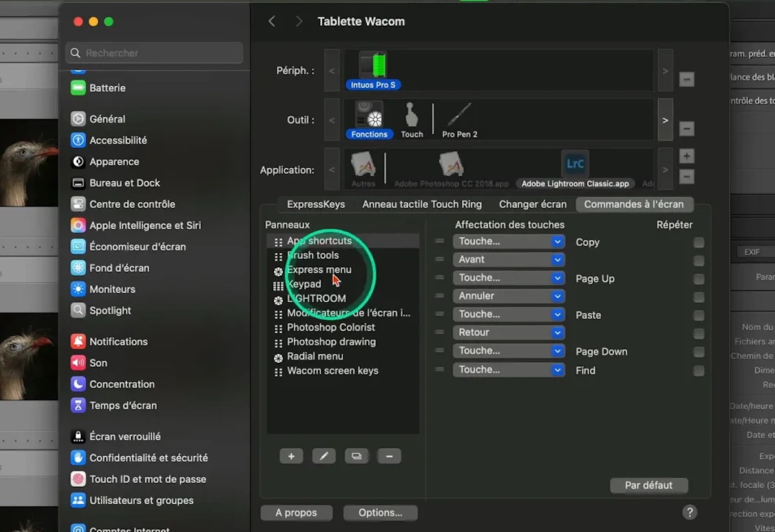This screenshot has width=775, height=532.
Task: Remove the application with minus button
Action: click(x=687, y=176)
